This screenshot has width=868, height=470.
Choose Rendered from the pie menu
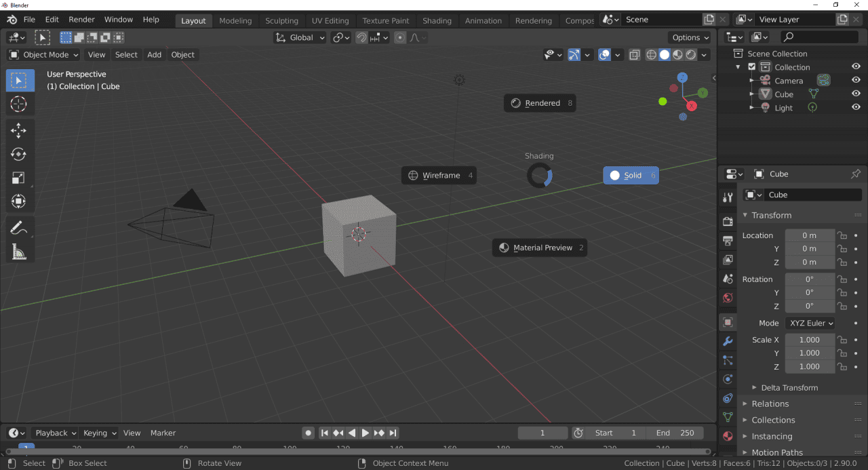(540, 102)
